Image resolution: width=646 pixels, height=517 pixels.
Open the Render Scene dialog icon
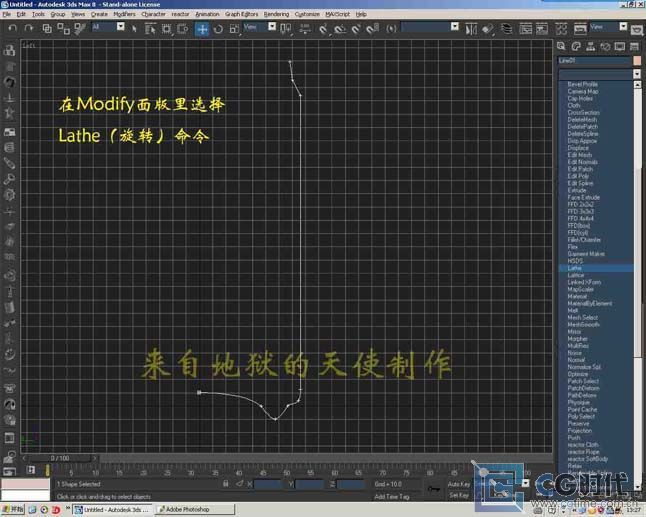point(580,29)
